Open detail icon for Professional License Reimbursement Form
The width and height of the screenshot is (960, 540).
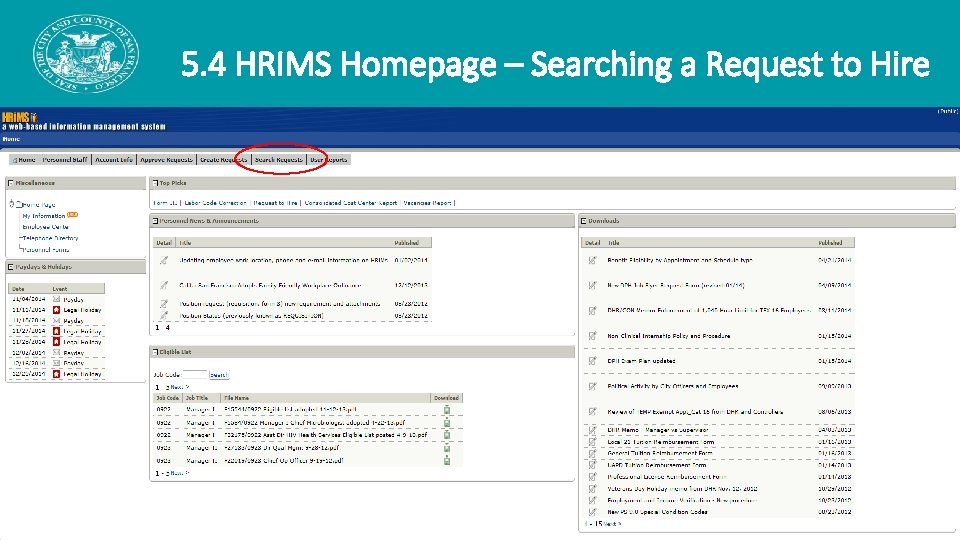tap(592, 477)
